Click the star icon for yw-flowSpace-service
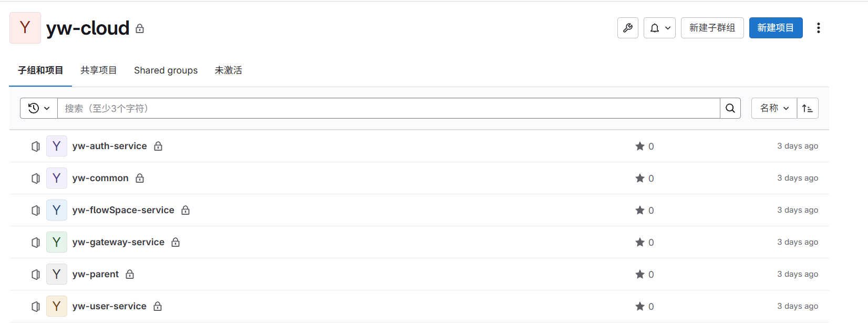Screen dimensions: 868x324 click(640, 210)
